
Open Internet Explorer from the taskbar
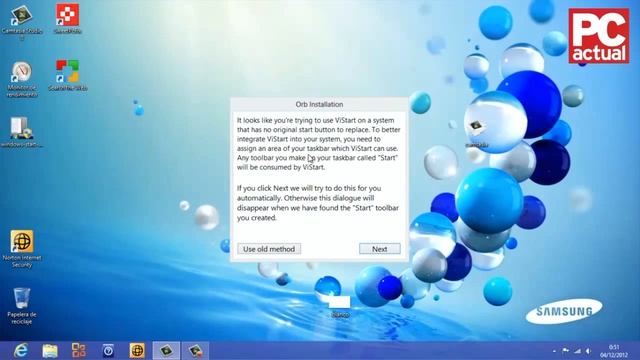tap(20, 351)
